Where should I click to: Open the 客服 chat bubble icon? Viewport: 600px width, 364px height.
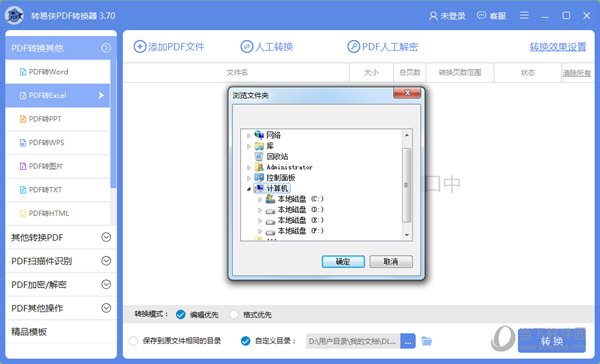(x=481, y=15)
